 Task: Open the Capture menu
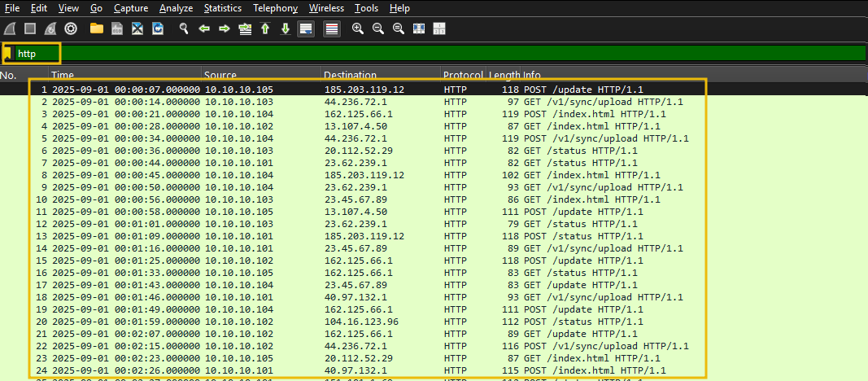point(131,8)
